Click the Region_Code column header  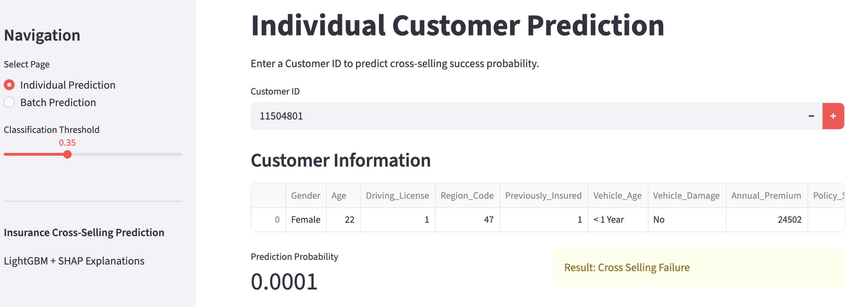[467, 196]
